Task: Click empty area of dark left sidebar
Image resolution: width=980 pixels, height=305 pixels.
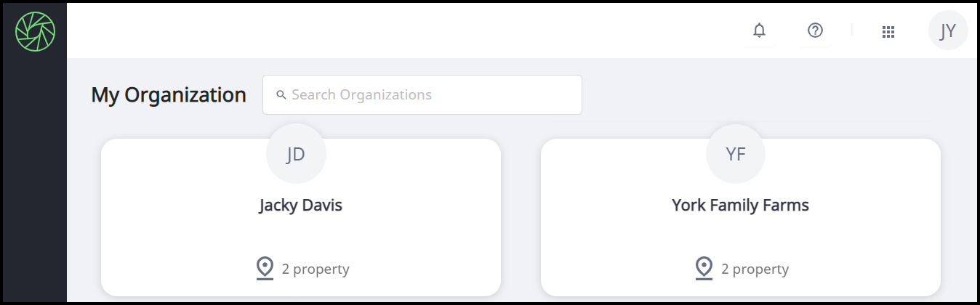Action: point(33,182)
